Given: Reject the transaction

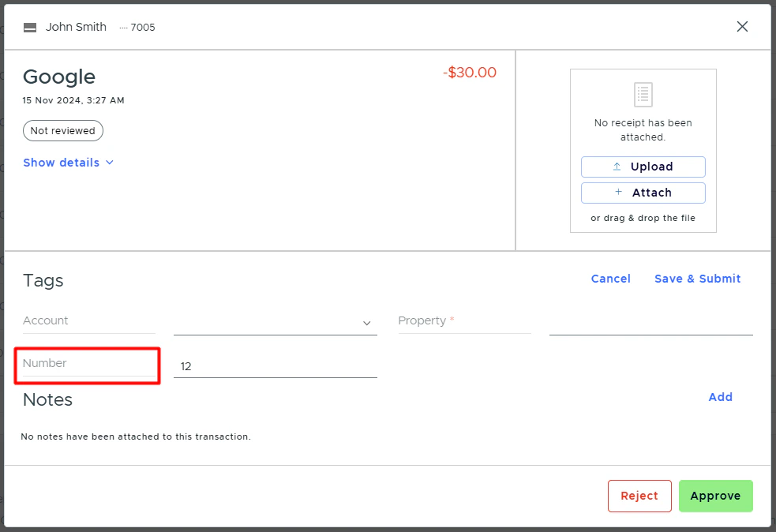Looking at the screenshot, I should point(639,496).
